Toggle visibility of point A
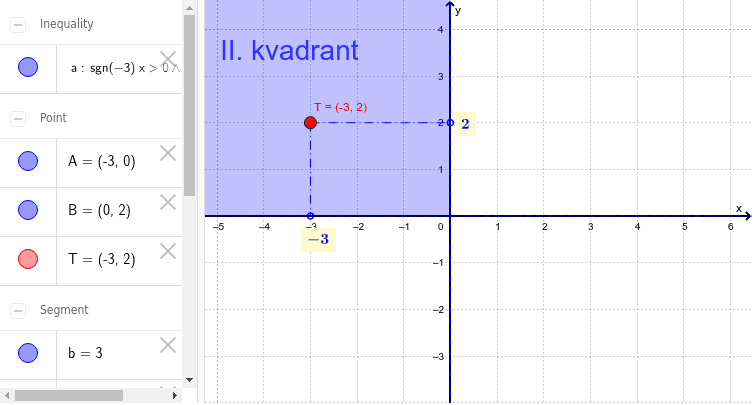 click(x=28, y=161)
